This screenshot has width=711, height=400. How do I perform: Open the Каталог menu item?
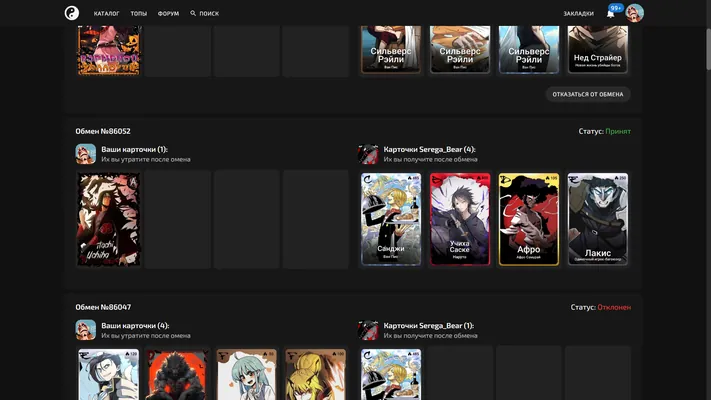pos(107,14)
